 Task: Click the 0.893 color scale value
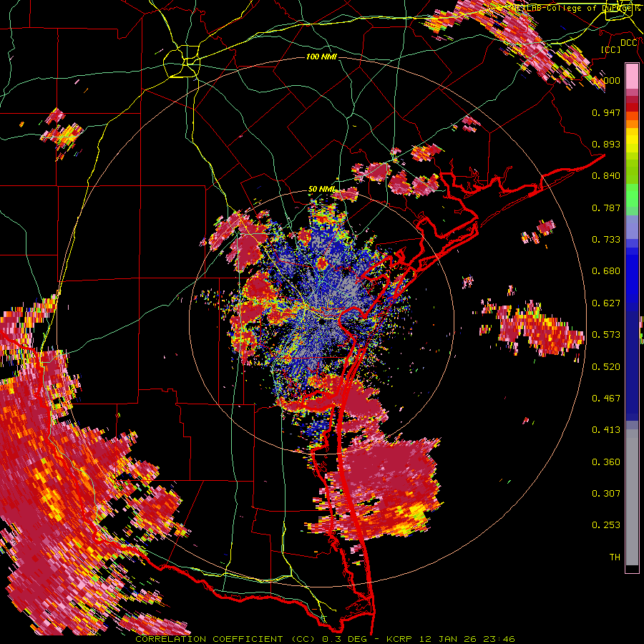pyautogui.click(x=606, y=144)
